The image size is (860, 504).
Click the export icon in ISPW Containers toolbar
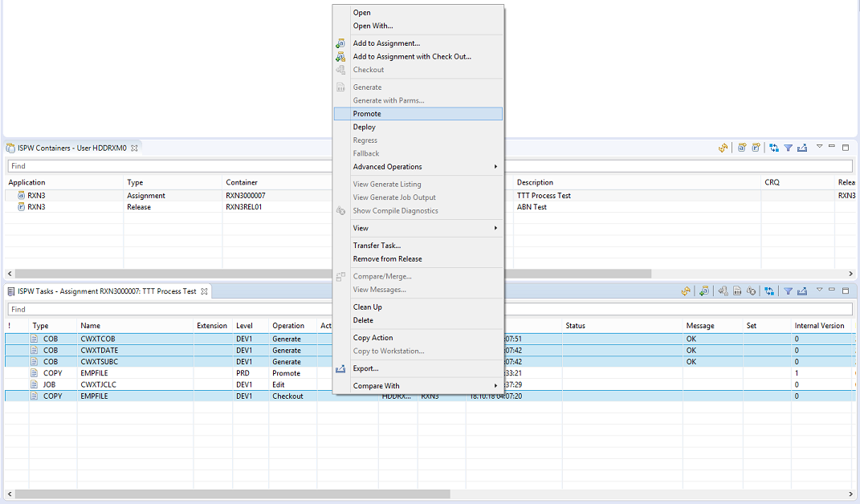[801, 148]
